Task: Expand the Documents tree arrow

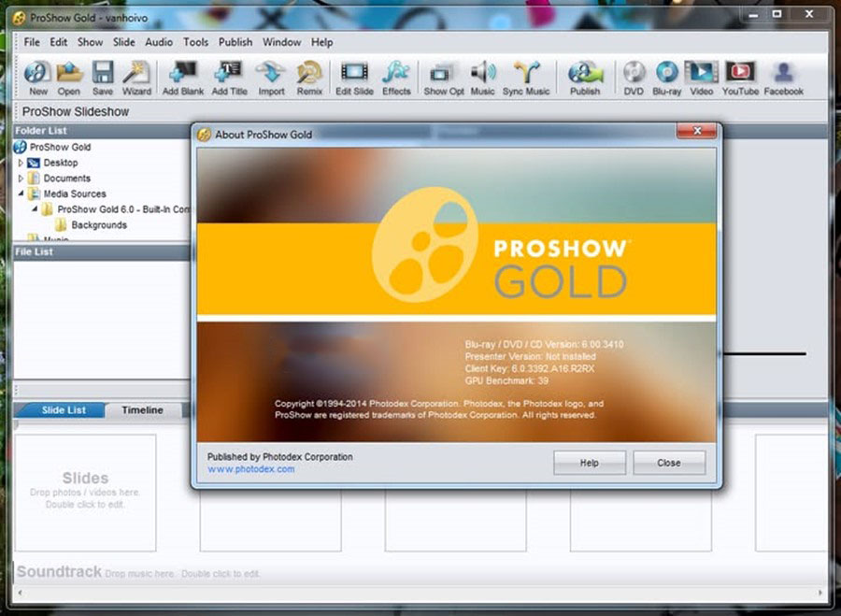Action: point(21,179)
